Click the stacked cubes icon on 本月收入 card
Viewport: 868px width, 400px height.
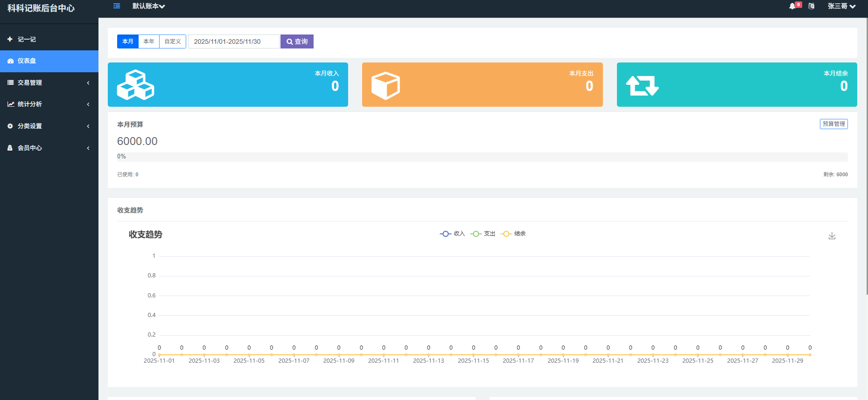135,85
